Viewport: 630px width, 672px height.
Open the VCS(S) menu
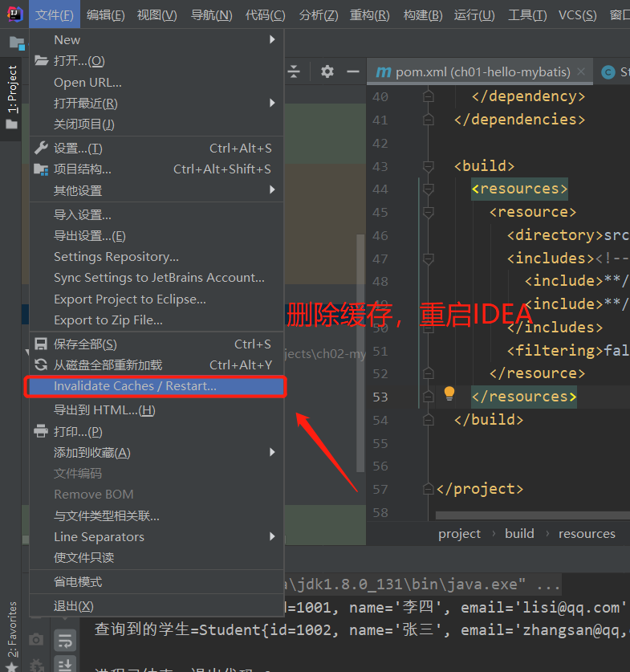click(x=577, y=15)
